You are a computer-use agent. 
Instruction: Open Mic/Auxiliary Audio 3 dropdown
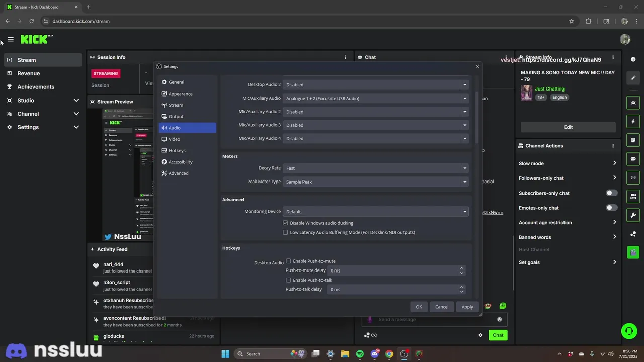click(x=375, y=125)
